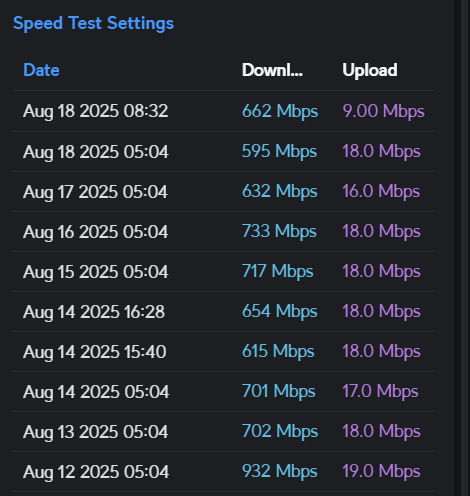Select the Aug 14 2025 05:04 result row
The image size is (470, 496).
point(223,392)
